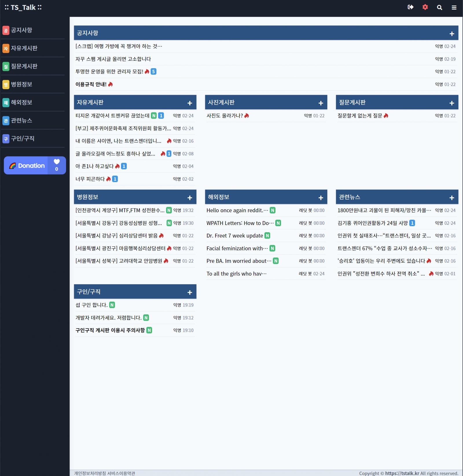Expand the 관련뉴스 panel plus button
The height and width of the screenshot is (476, 463).
click(451, 198)
